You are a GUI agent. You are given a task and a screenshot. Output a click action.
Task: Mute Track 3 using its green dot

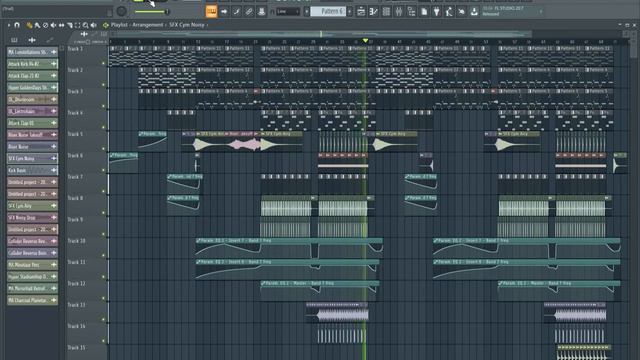click(x=103, y=106)
